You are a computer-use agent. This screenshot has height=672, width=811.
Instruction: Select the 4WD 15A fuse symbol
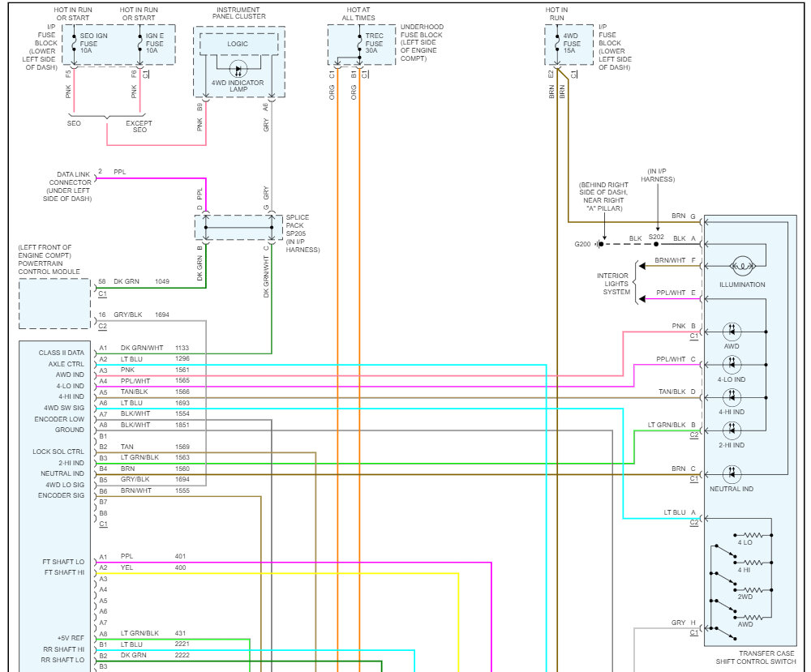(557, 43)
